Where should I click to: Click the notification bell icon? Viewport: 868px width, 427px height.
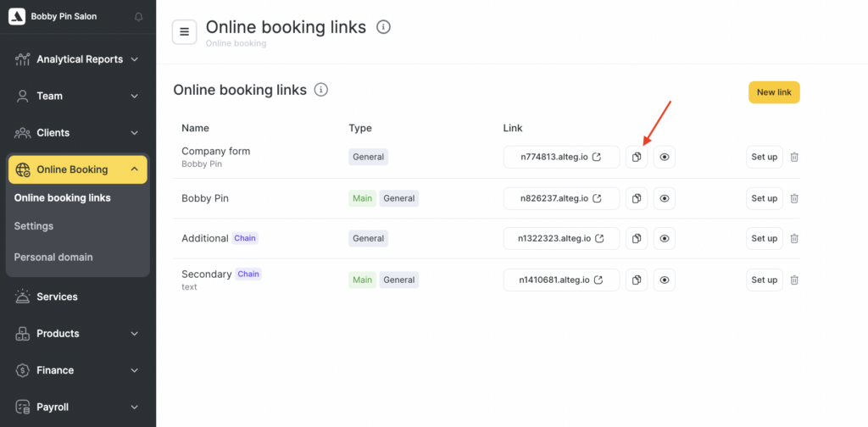[x=139, y=17]
